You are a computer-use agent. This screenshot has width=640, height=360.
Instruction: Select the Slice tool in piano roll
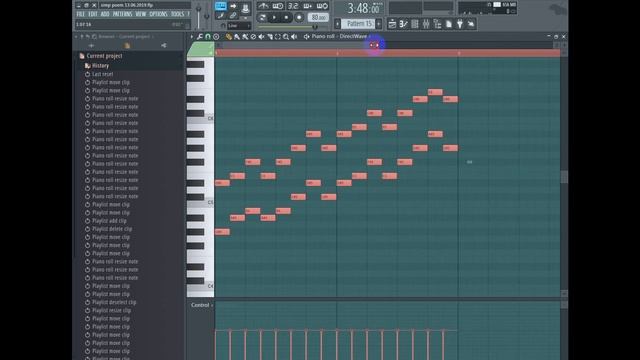tap(270, 37)
